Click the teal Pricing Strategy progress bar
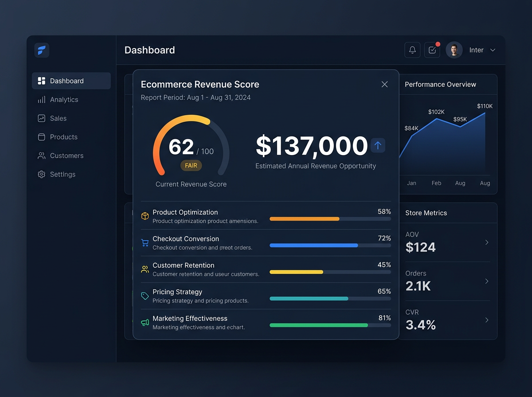The image size is (532, 397). pyautogui.click(x=330, y=299)
